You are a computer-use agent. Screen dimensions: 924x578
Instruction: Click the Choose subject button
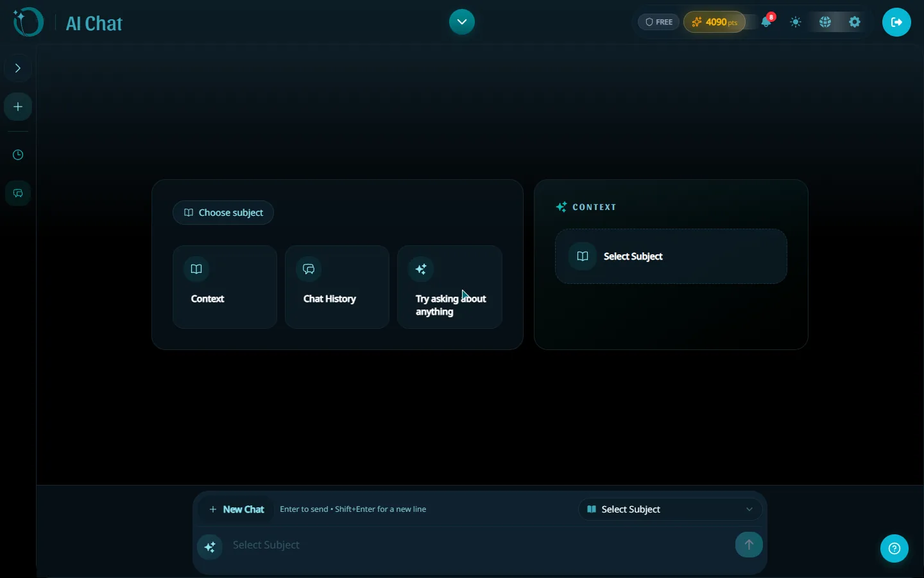pos(223,213)
